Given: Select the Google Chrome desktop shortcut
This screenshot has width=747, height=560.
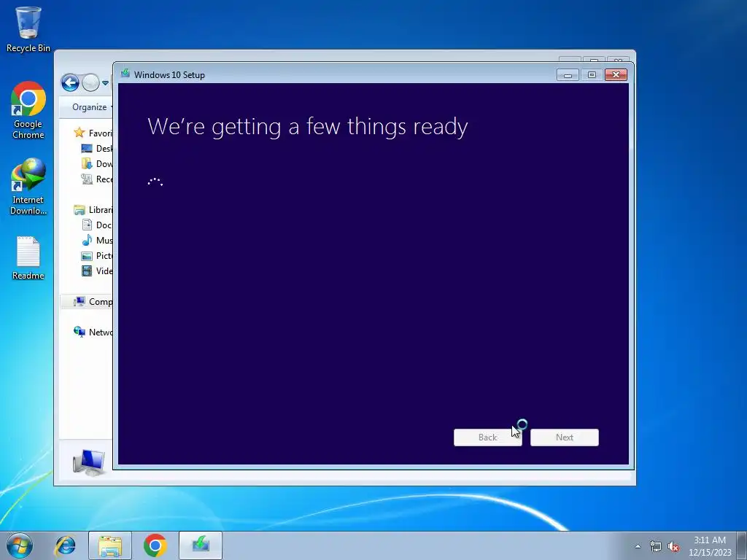Looking at the screenshot, I should point(28,110).
